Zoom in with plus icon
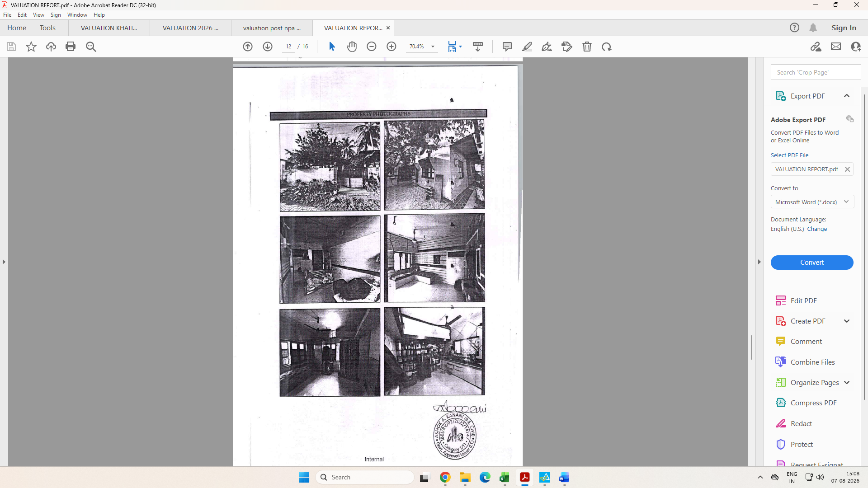 pyautogui.click(x=392, y=47)
